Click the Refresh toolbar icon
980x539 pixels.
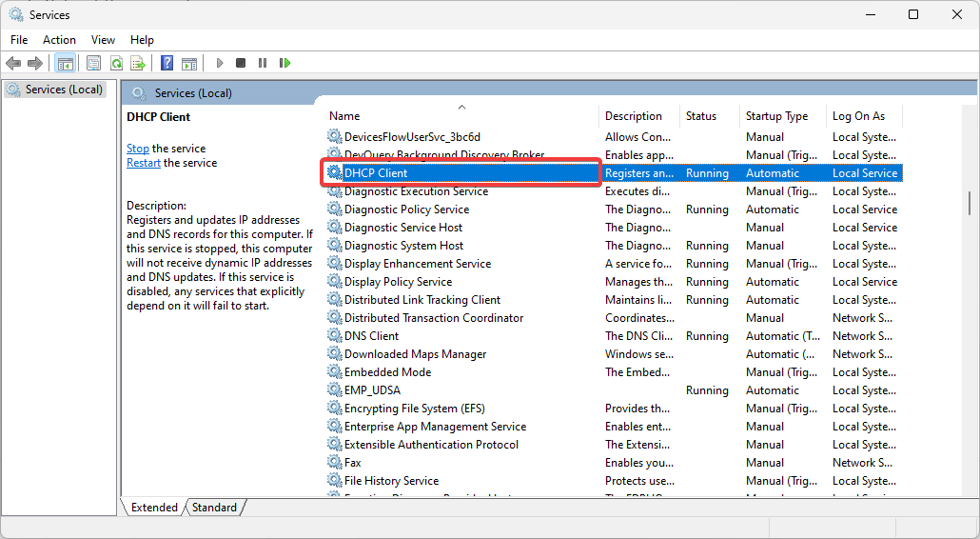click(116, 63)
